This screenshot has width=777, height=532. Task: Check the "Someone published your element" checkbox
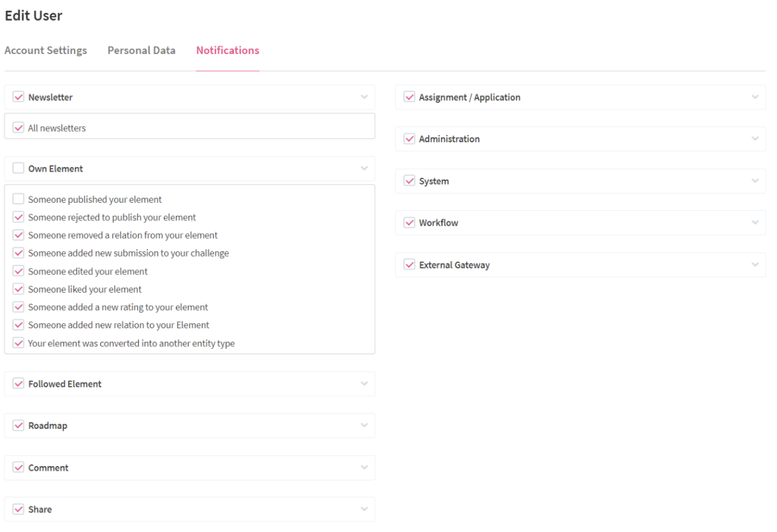18,199
